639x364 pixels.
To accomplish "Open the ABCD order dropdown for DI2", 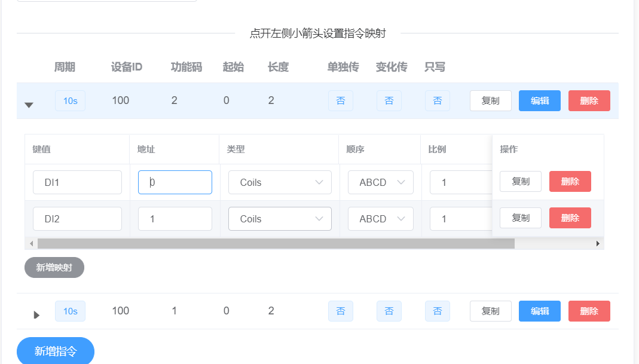I will click(381, 219).
